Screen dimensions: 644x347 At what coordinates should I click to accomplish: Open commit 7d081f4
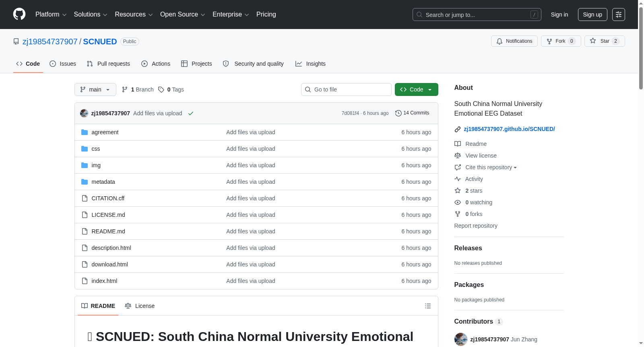pyautogui.click(x=350, y=113)
